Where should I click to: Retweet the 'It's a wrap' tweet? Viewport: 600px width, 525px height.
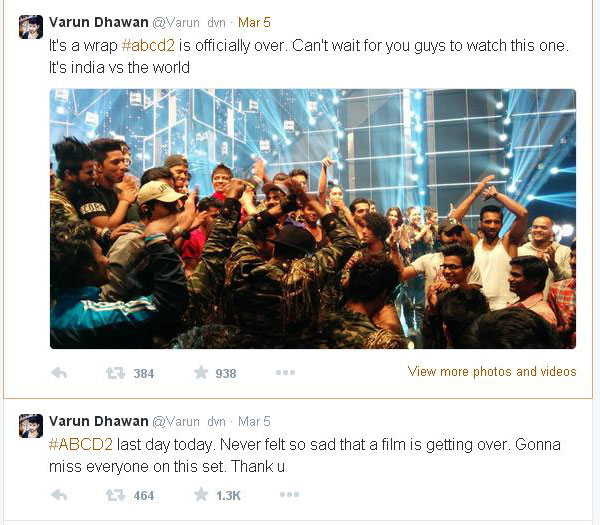coord(115,373)
